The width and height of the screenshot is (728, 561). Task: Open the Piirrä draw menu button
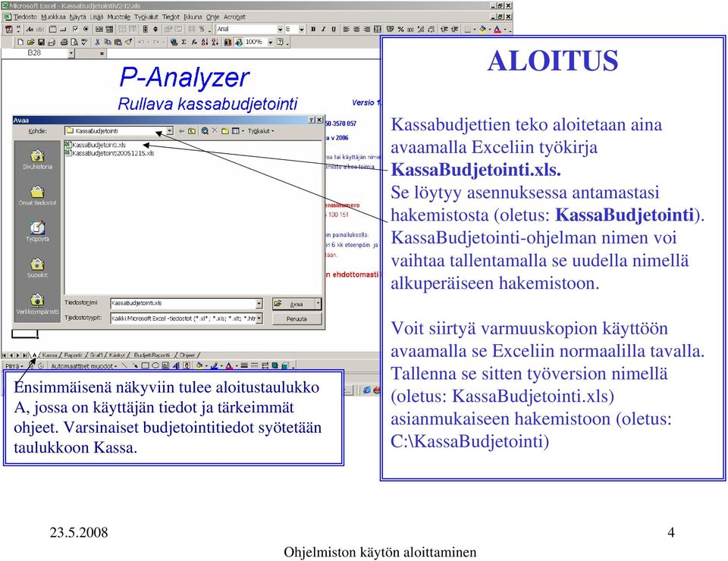14,366
